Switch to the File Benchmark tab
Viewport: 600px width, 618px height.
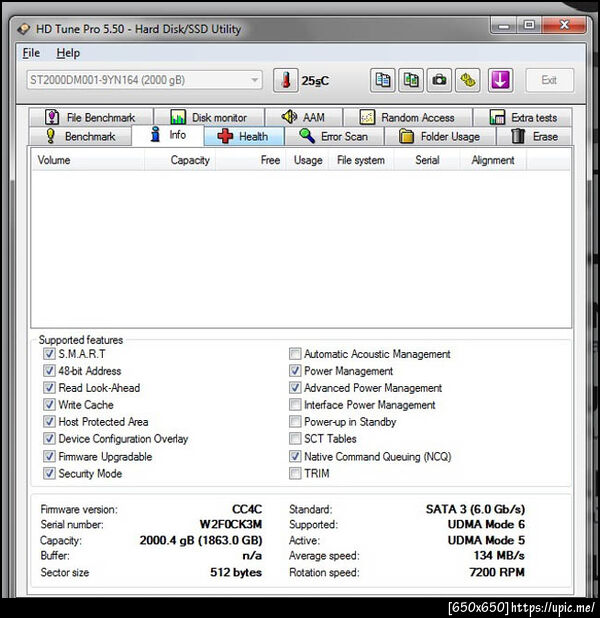(91, 117)
